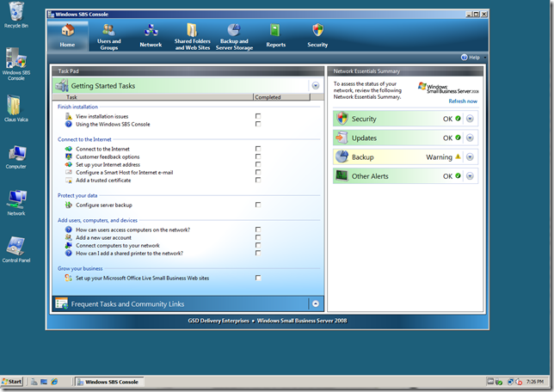This screenshot has height=392, width=554.
Task: Open the Reports section
Action: click(x=275, y=35)
